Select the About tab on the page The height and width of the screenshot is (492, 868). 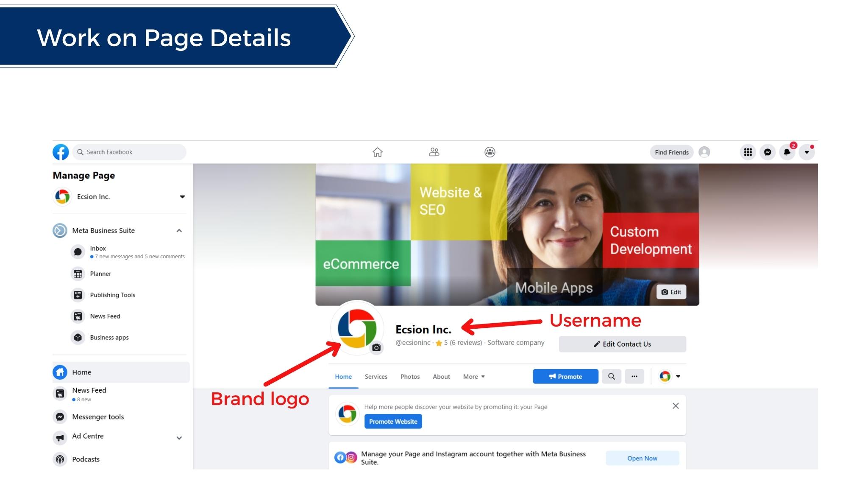440,376
